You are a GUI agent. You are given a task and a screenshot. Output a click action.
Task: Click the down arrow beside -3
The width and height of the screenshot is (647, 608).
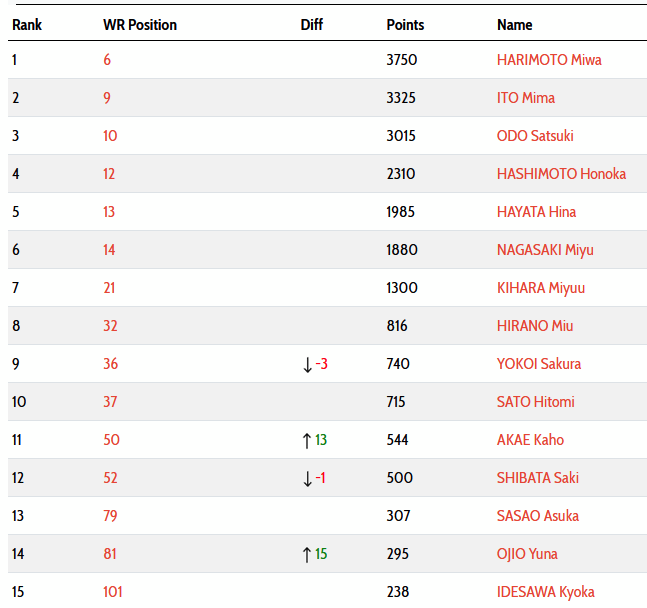(x=307, y=364)
